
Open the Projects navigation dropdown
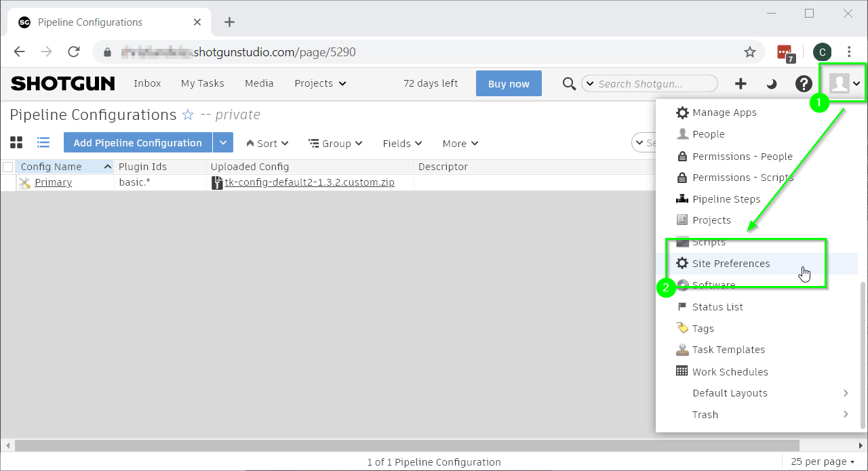point(320,83)
